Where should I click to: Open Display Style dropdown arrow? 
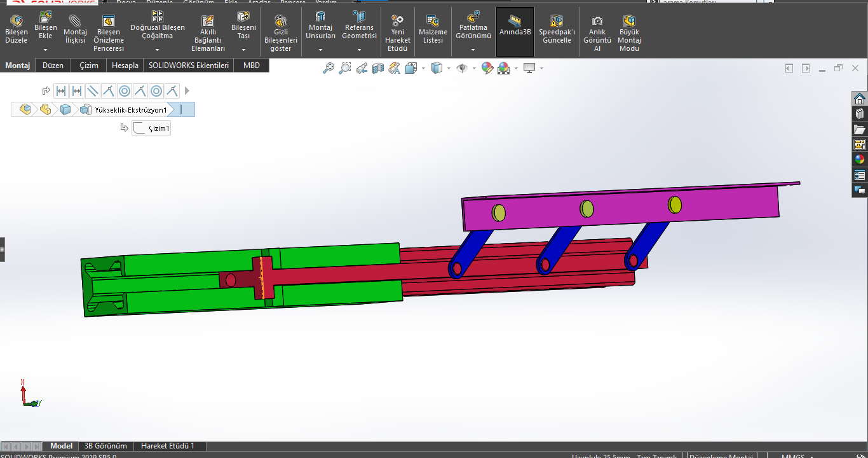click(x=449, y=68)
